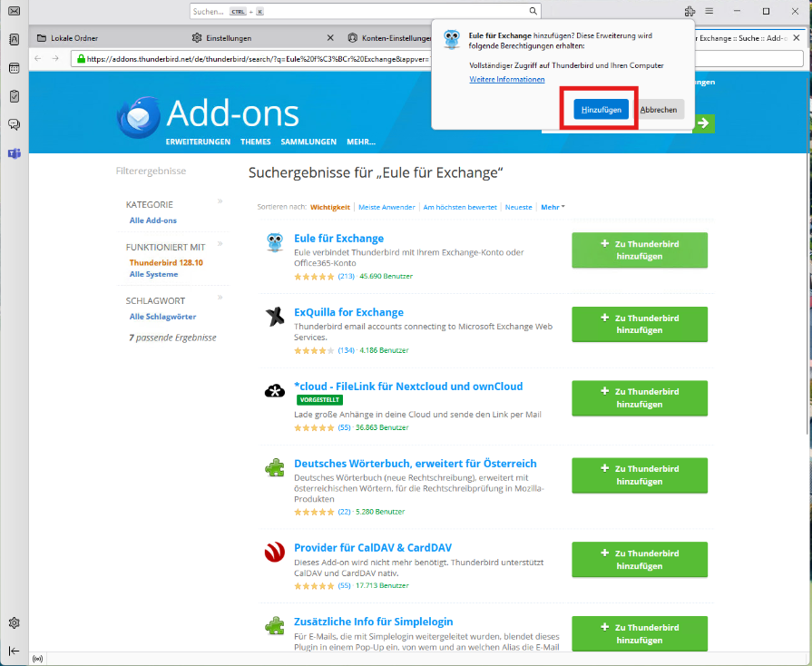Open the Mail space in sidebar
This screenshot has width=812, height=666.
pos(14,11)
